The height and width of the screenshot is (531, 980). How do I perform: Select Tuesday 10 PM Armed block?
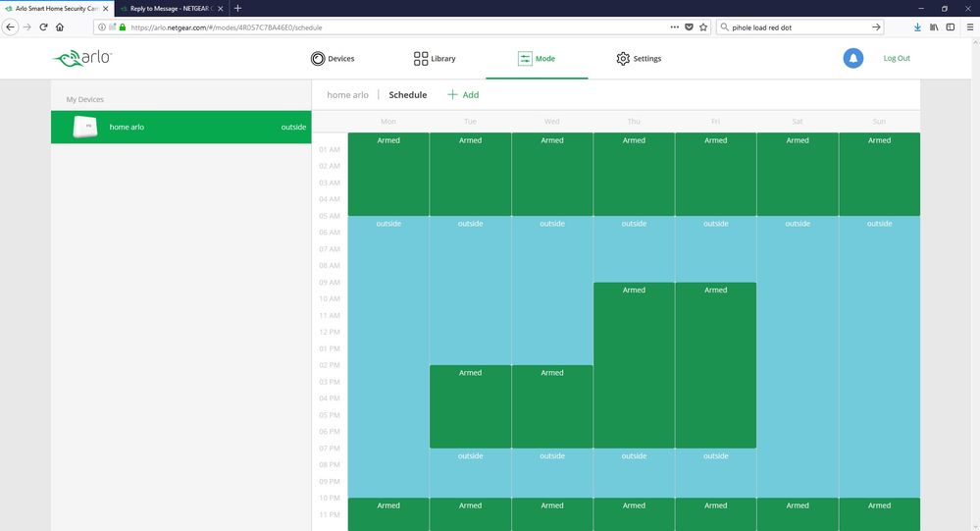(x=471, y=514)
